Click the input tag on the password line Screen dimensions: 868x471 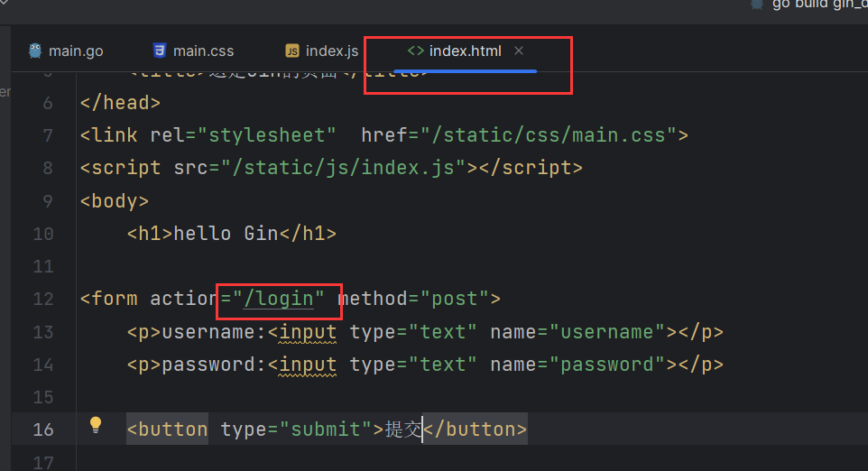click(308, 365)
